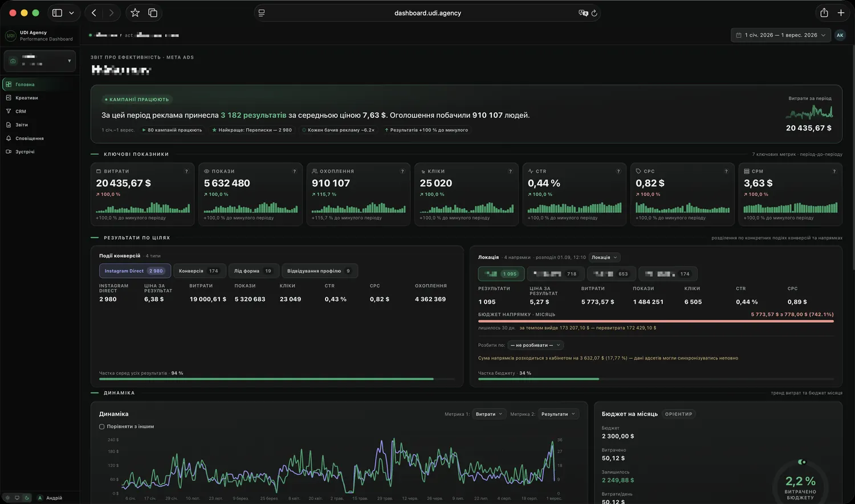Image resolution: width=855 pixels, height=504 pixels.
Task: Click the browser Share icon
Action: click(824, 13)
